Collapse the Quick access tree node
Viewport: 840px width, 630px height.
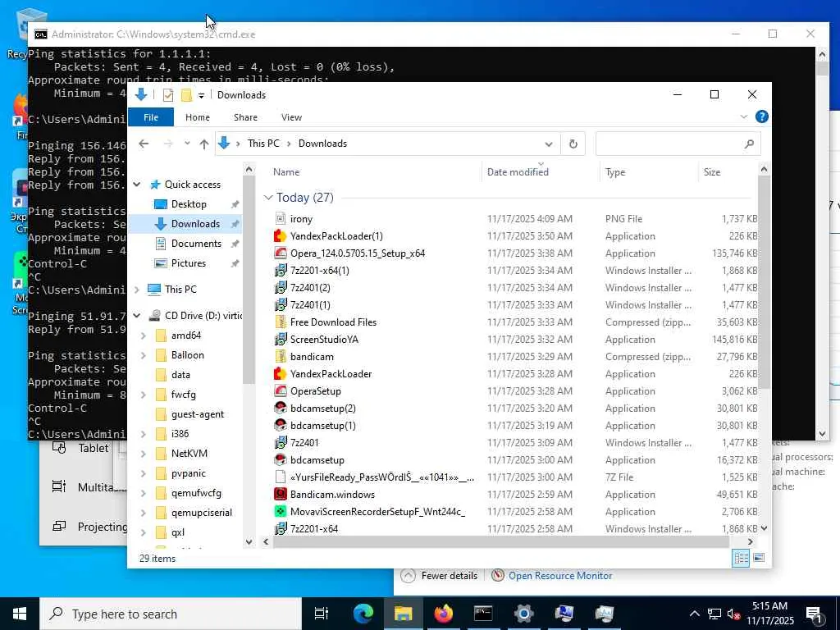pyautogui.click(x=137, y=185)
